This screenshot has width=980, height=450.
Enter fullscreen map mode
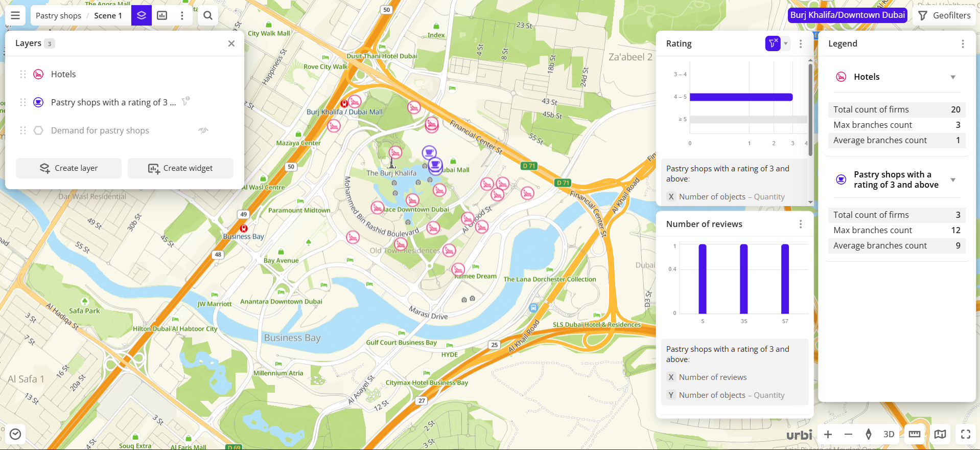(965, 434)
